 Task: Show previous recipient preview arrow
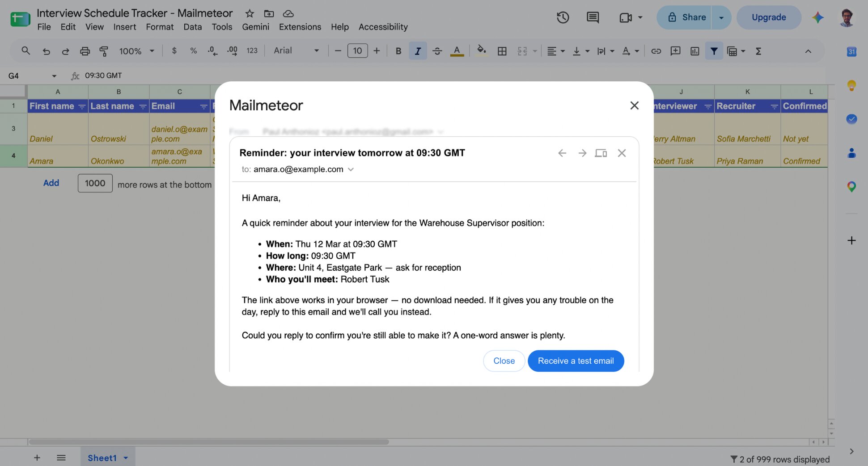(562, 153)
